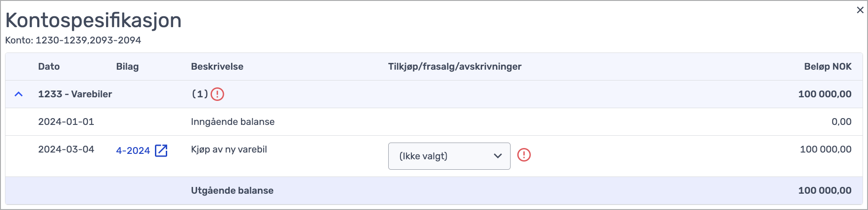
Task: Click the open-in-new-window icon beside 4-2024
Action: coord(161,151)
